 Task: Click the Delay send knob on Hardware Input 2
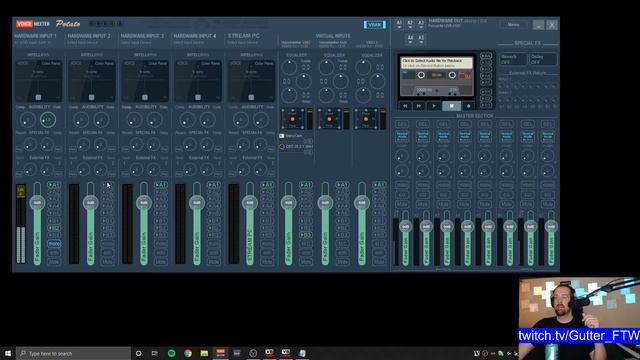click(100, 144)
